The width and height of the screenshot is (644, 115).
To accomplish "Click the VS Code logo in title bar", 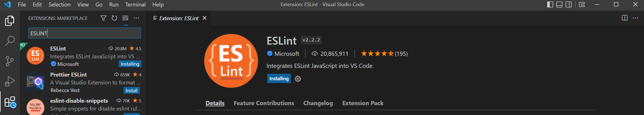I will pos(8,4).
